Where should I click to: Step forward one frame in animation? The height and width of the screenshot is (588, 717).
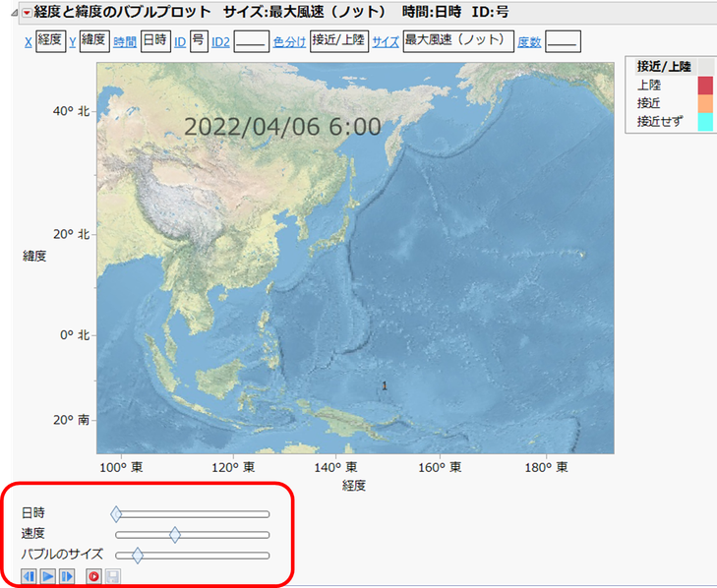point(67,576)
